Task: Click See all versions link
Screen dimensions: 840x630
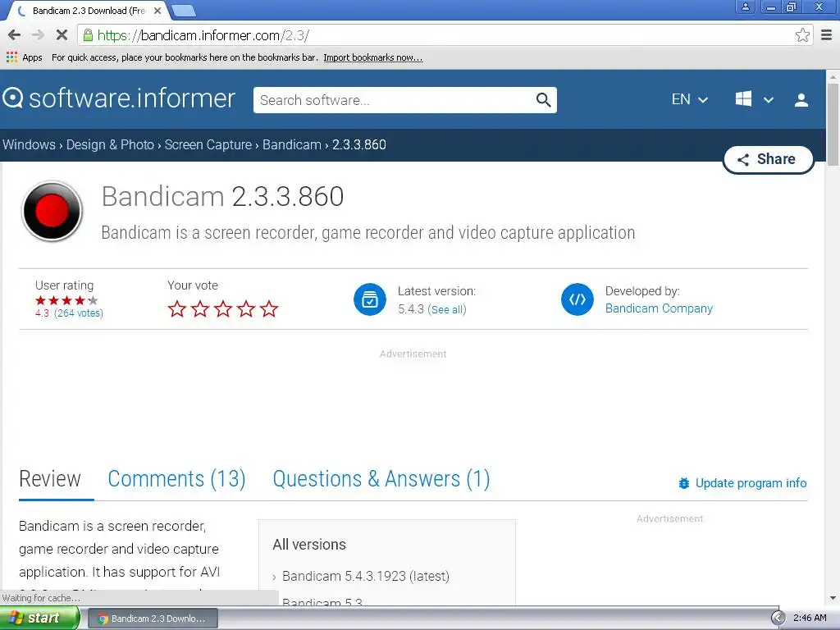Action: click(x=447, y=309)
